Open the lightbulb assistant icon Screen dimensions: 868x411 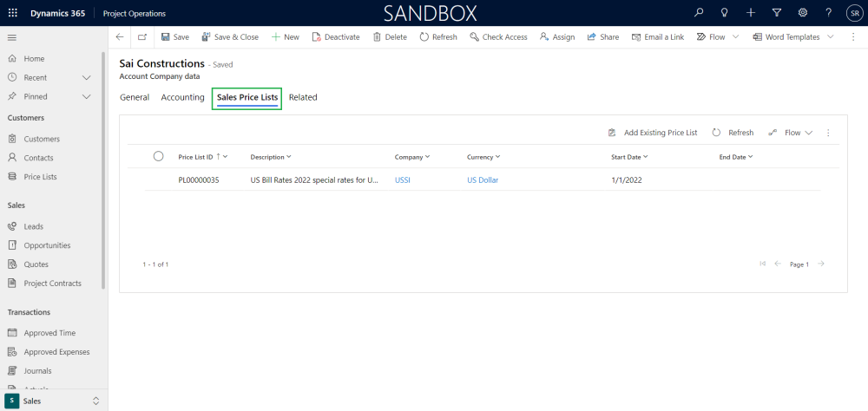tap(724, 13)
